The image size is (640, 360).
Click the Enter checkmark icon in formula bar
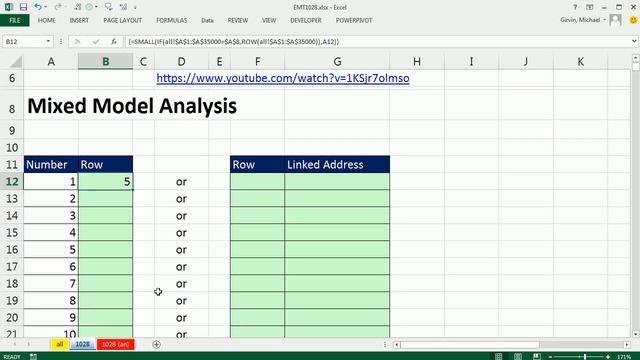pos(96,42)
